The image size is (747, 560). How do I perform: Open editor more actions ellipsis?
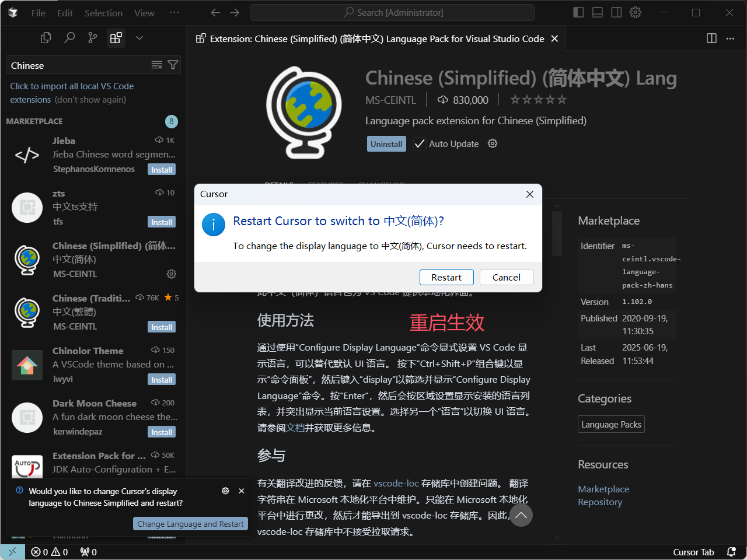click(730, 38)
